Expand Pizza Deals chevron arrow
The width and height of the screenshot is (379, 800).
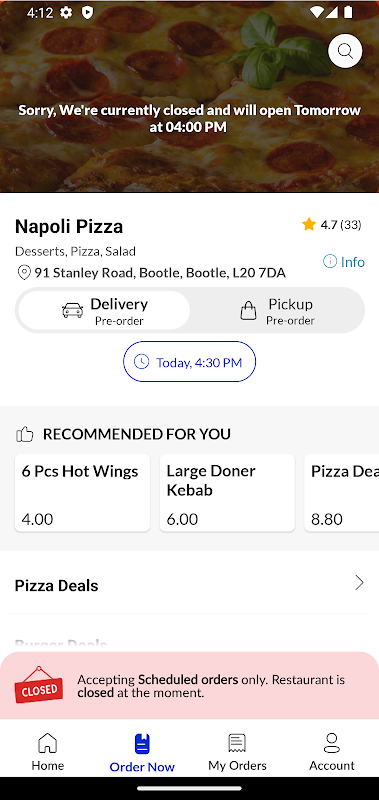(360, 583)
